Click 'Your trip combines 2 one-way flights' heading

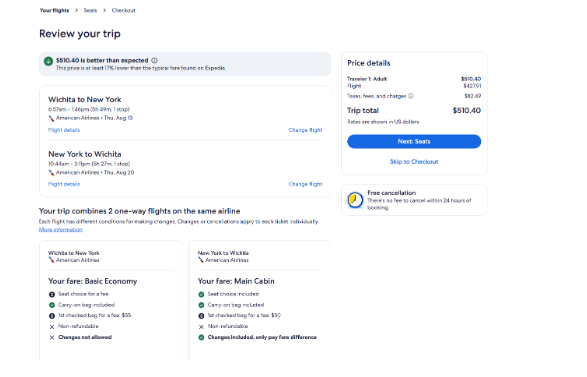point(140,211)
